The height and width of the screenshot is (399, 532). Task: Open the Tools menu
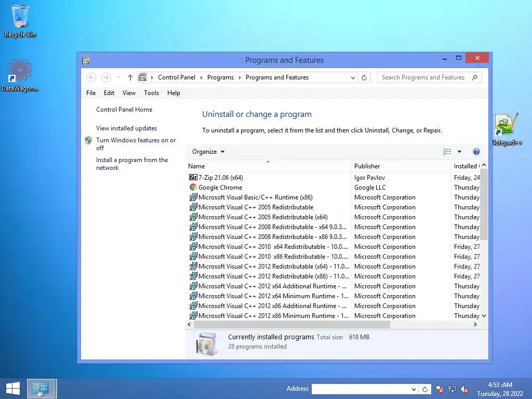pyautogui.click(x=151, y=93)
